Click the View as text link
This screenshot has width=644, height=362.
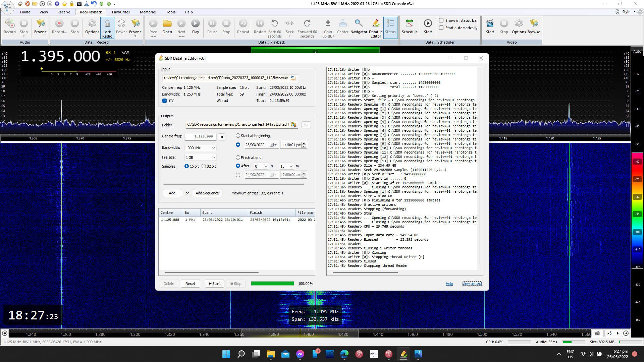point(472,284)
